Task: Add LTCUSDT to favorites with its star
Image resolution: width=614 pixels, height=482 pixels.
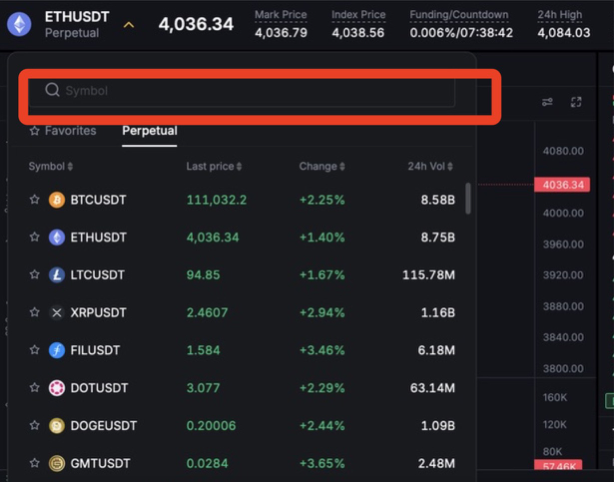Action: coord(34,274)
